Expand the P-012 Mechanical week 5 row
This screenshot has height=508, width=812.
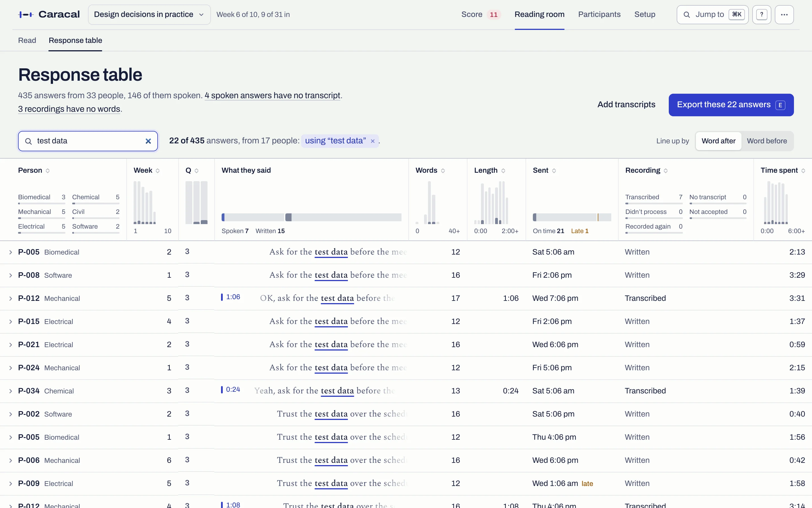[11, 299]
